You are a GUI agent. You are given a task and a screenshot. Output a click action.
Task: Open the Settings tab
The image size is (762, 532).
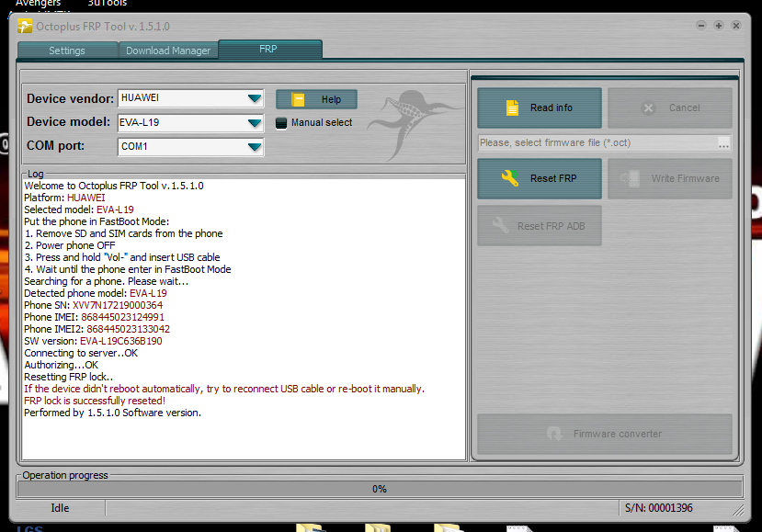[67, 51]
